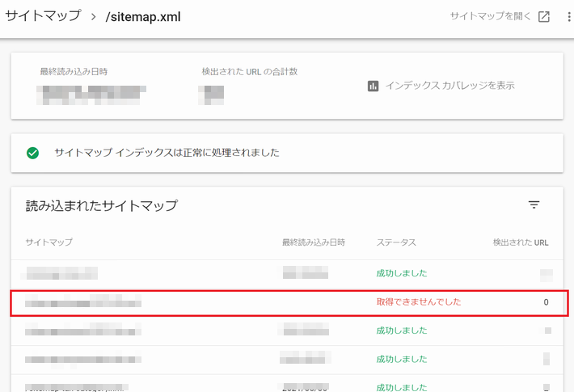Open the サイトマップを開く external link icon

[x=543, y=16]
